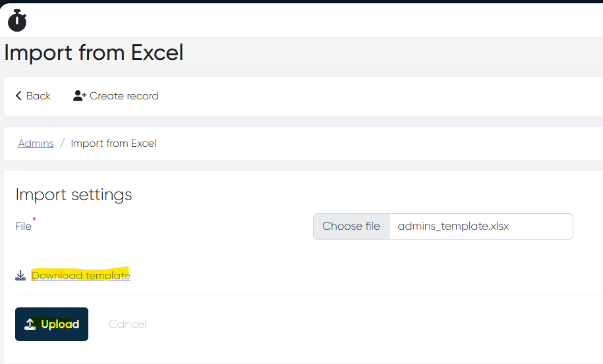
Task: Select the 'Import from Excel' breadcrumb item
Action: pyautogui.click(x=113, y=143)
